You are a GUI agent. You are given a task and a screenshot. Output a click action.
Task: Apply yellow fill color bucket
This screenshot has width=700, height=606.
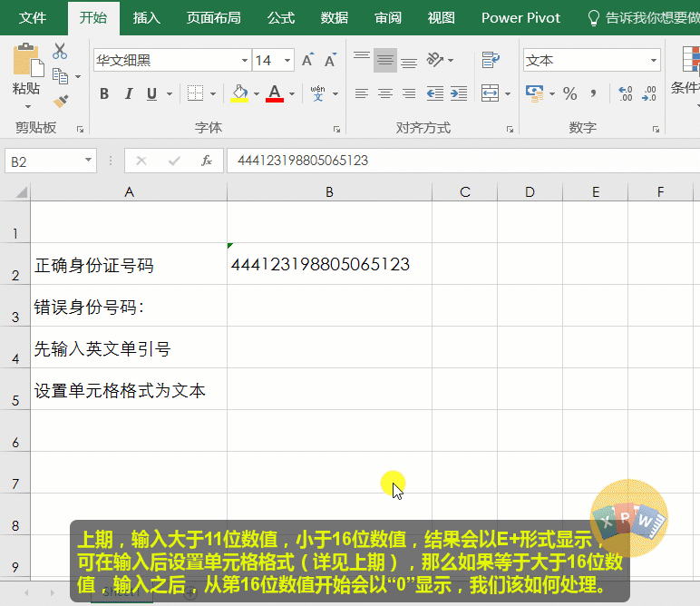point(239,93)
